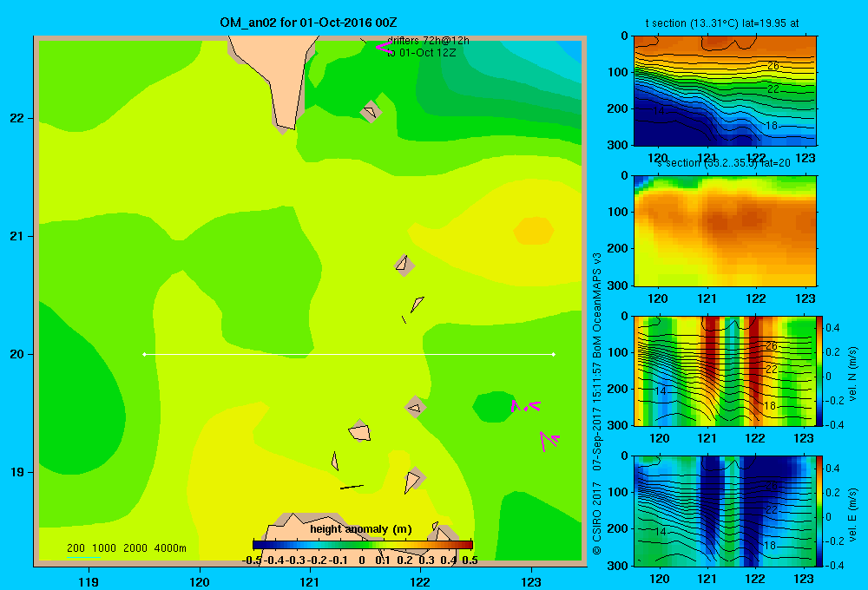868x590 pixels.
Task: Click the white section line at latitude 20
Action: pyautogui.click(x=349, y=354)
